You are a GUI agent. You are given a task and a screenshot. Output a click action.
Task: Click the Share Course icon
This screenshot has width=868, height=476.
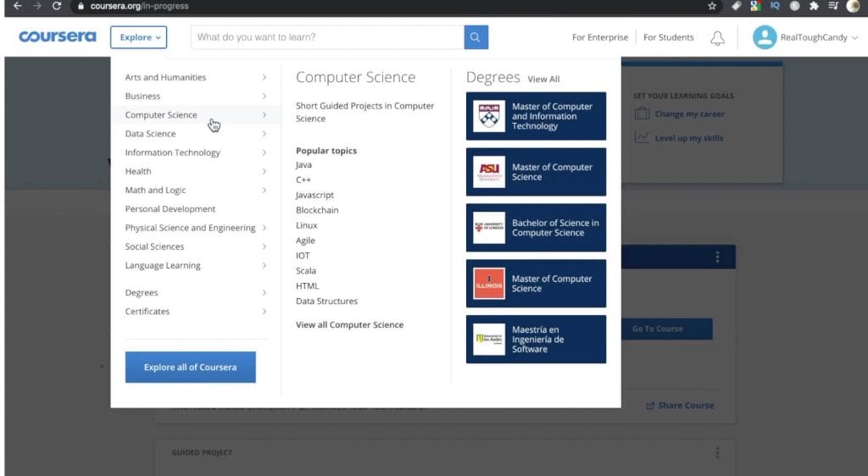[x=650, y=406]
